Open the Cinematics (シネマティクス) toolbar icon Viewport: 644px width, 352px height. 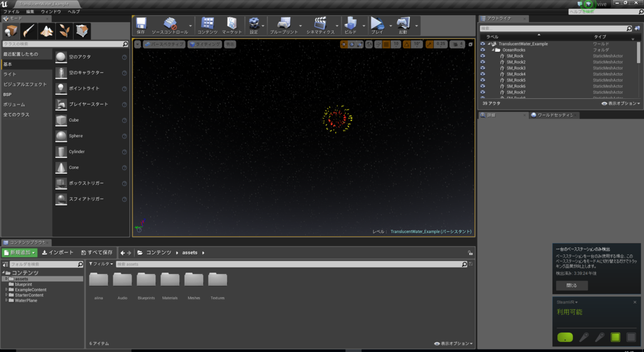point(320,25)
